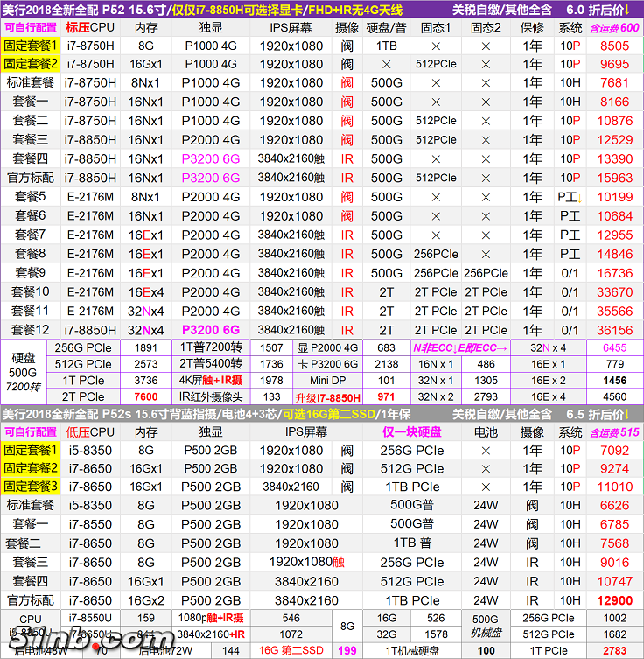The width and height of the screenshot is (644, 659).
Task: Click the 15963 price for 官方标配
Action: (614, 178)
